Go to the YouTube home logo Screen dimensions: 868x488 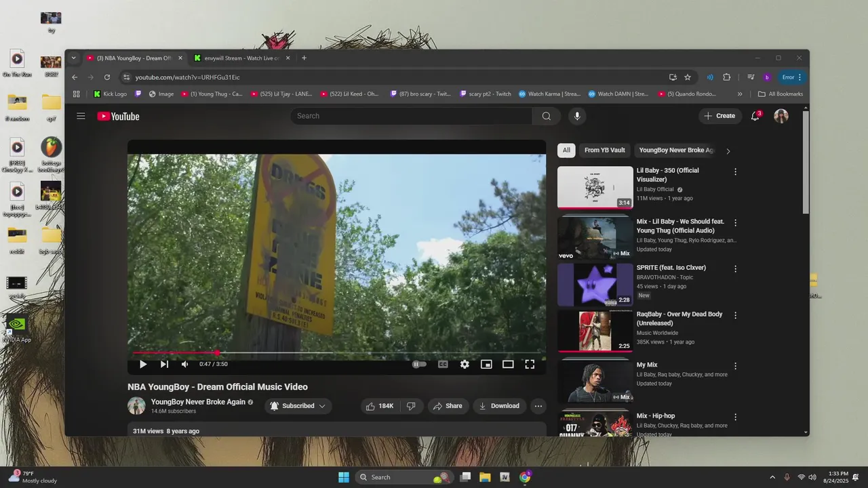tap(118, 117)
